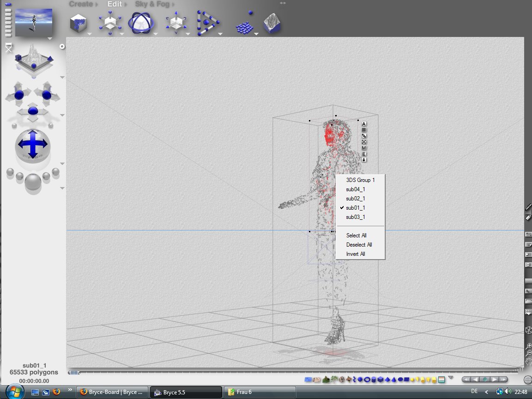The width and height of the screenshot is (532, 399).
Task: Click the pencil icon on right edge
Action: [x=529, y=207]
